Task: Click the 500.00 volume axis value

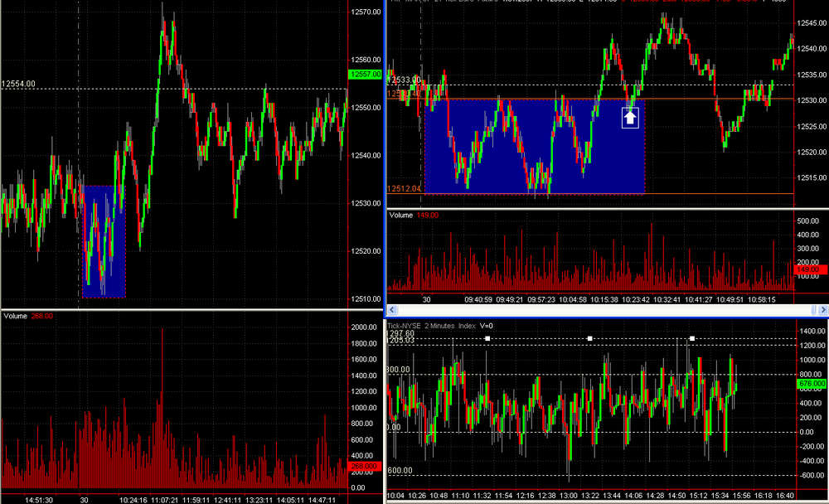Action: [807, 221]
